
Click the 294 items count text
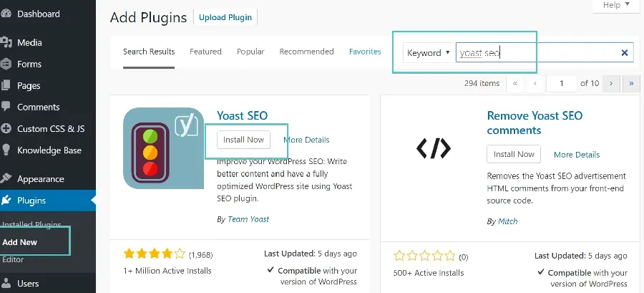(x=482, y=83)
